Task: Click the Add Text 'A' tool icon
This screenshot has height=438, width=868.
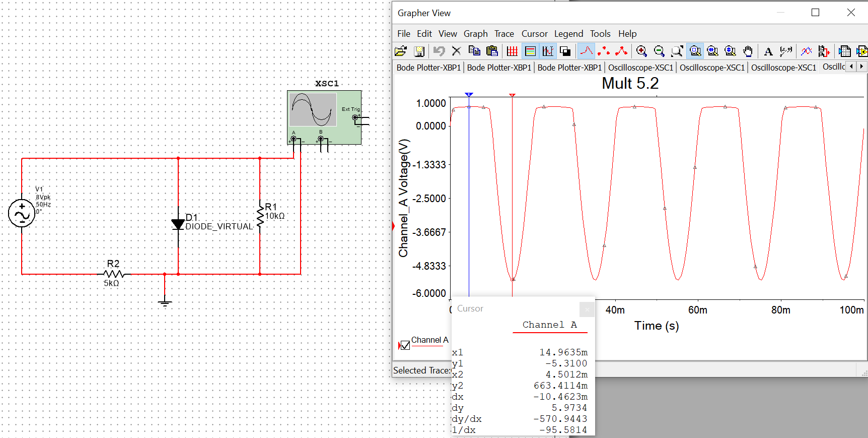Action: [x=768, y=51]
